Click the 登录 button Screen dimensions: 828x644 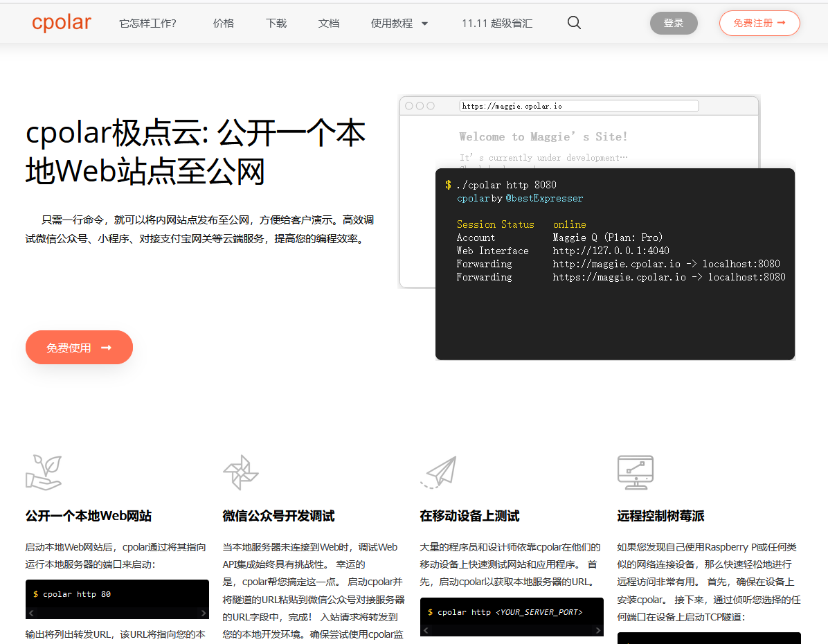coord(674,23)
